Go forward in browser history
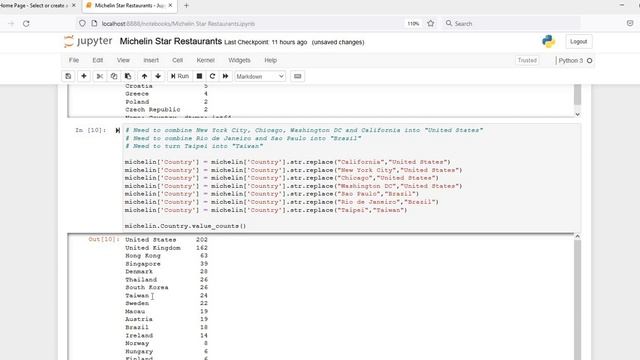The image size is (640, 360). [x=11, y=24]
